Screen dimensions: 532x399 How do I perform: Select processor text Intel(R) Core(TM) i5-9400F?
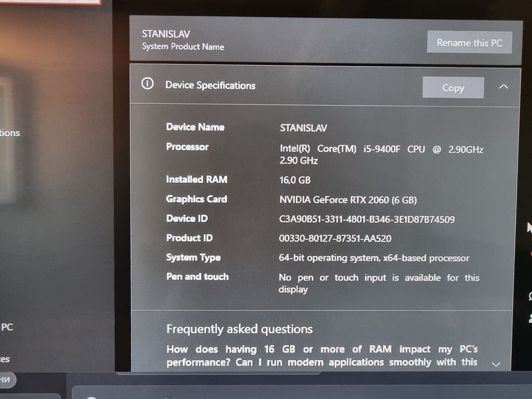340,149
